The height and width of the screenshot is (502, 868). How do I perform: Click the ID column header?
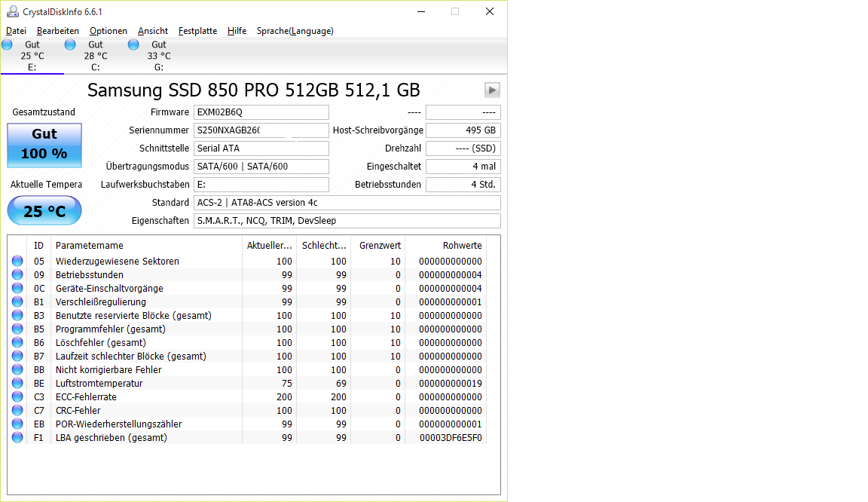click(x=38, y=246)
